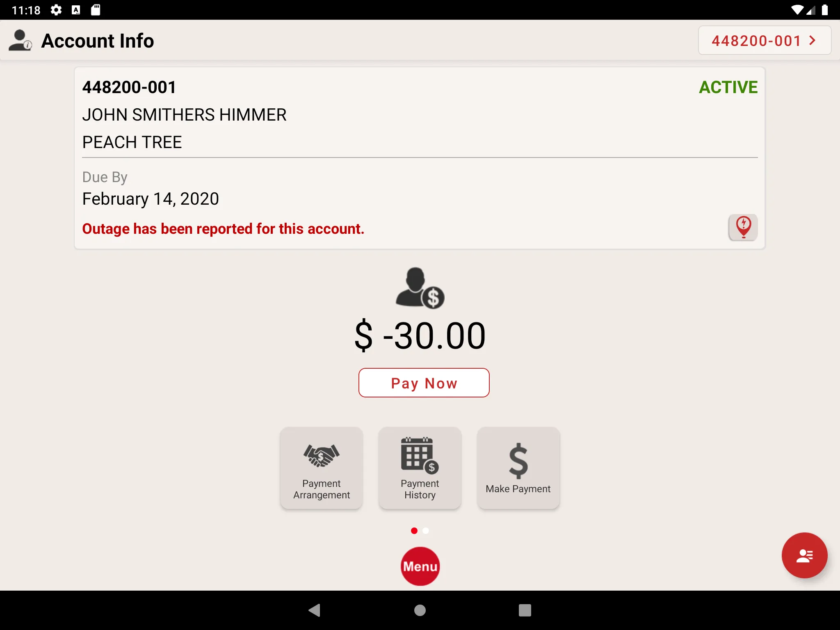Click account number 448200-001 link
Screen dimensions: 840x630
[x=764, y=40]
